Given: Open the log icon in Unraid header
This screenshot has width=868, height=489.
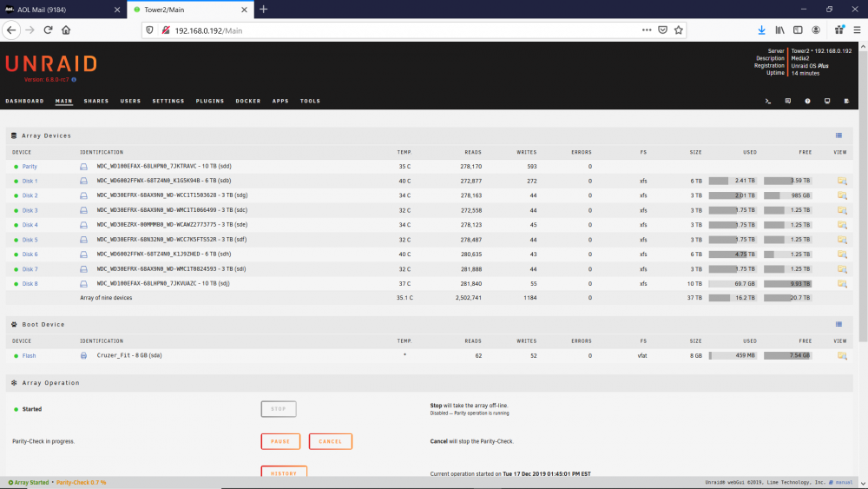Looking at the screenshot, I should (846, 102).
